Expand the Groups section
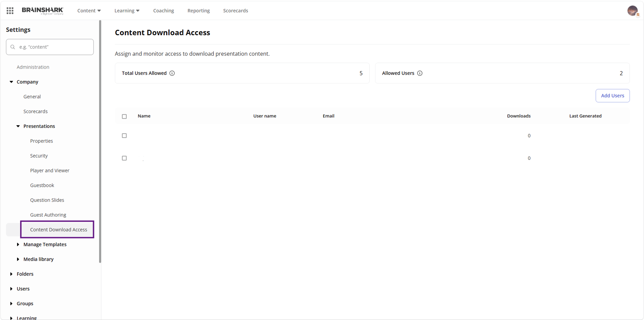This screenshot has height=320, width=644. [x=12, y=304]
